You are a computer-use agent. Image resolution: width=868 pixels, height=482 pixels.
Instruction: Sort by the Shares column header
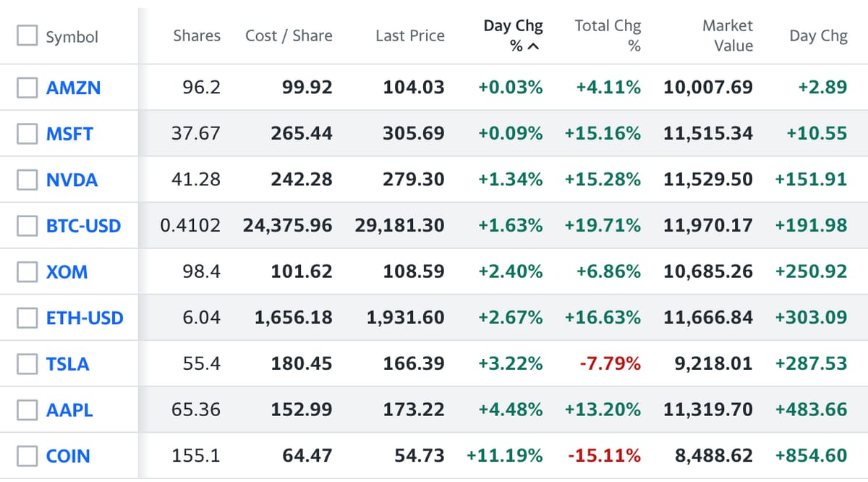coord(197,35)
